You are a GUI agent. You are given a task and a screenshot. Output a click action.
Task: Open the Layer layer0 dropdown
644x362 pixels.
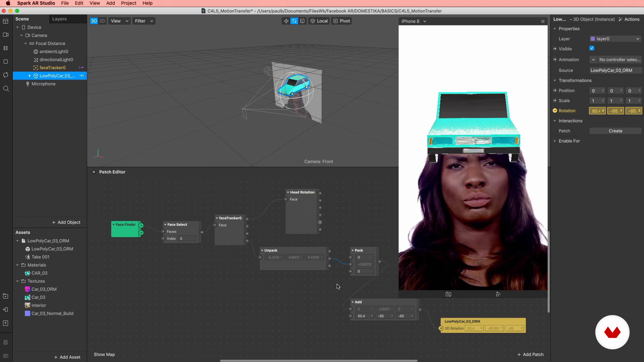pyautogui.click(x=615, y=39)
